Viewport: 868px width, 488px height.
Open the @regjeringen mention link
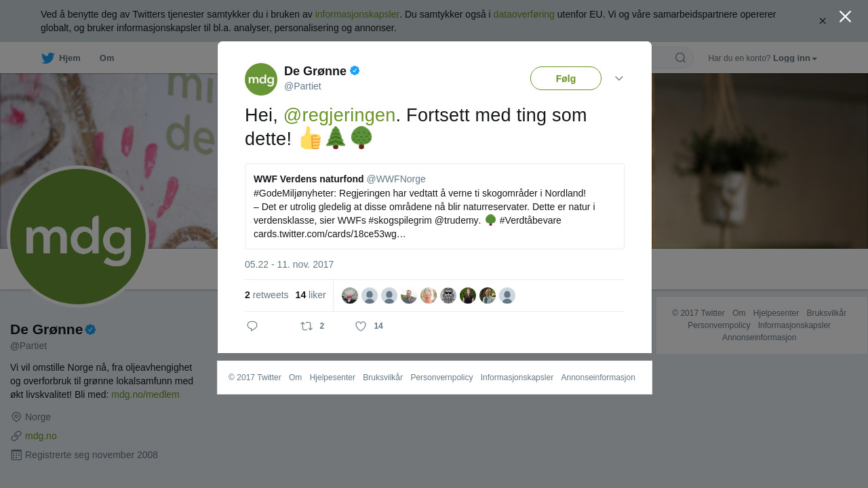pyautogui.click(x=339, y=115)
